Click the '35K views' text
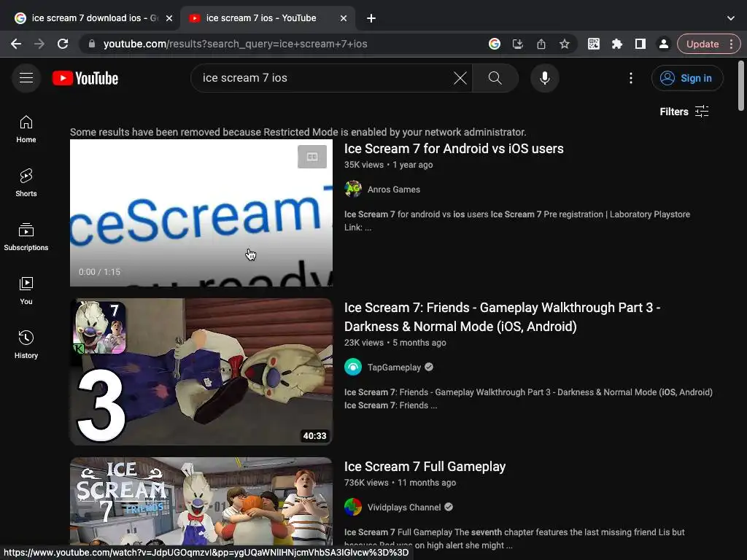747x560 pixels. [x=364, y=165]
